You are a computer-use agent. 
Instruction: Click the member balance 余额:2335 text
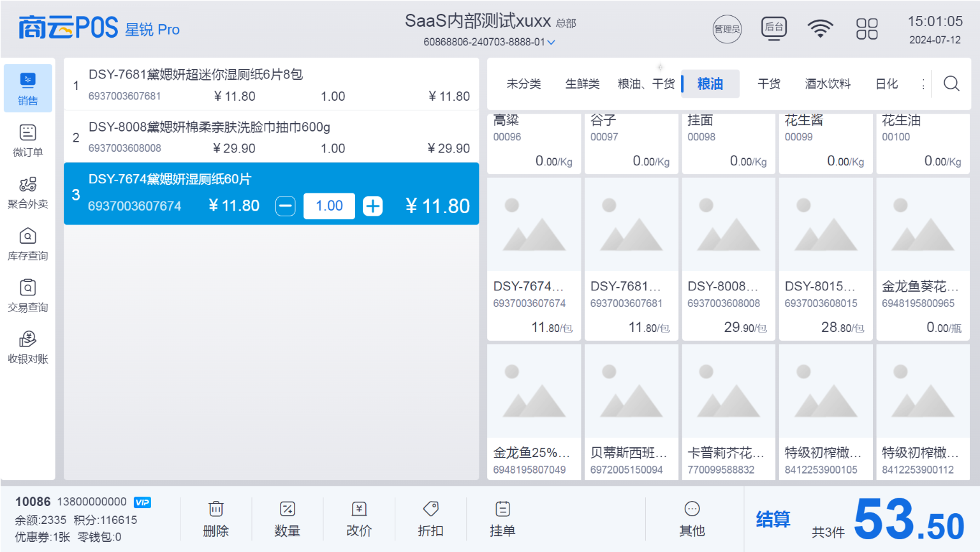(41, 520)
